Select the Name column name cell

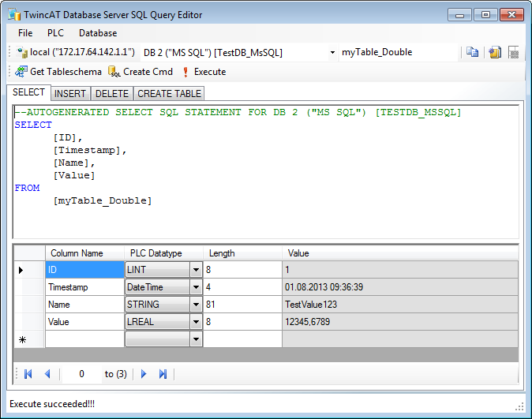[x=84, y=305]
